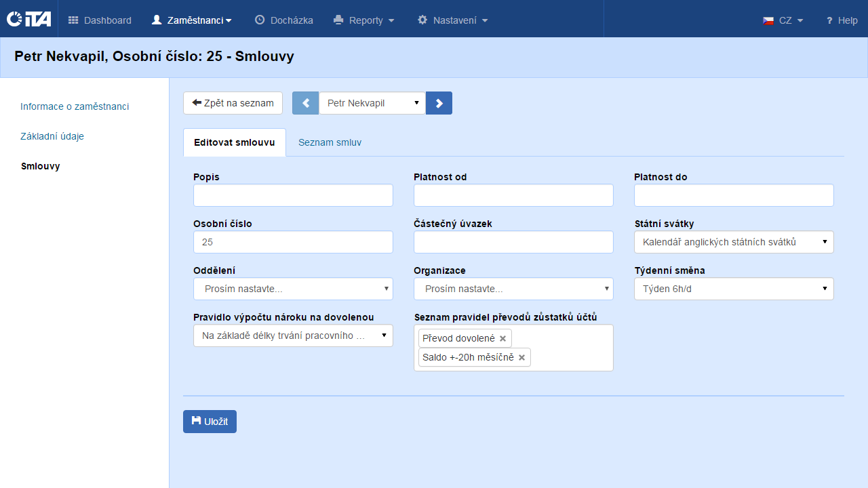
Task: Click the iTA logo icon
Action: coord(28,19)
